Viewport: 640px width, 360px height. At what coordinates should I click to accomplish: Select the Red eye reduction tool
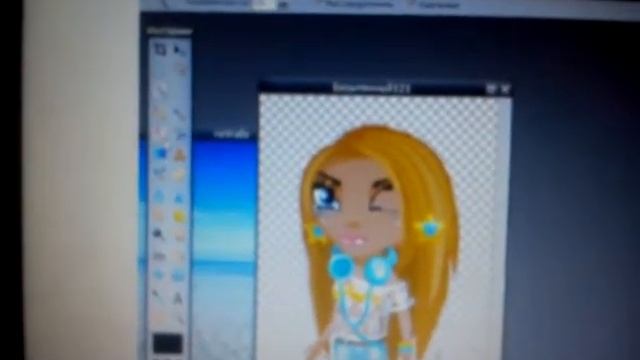[x=160, y=256]
